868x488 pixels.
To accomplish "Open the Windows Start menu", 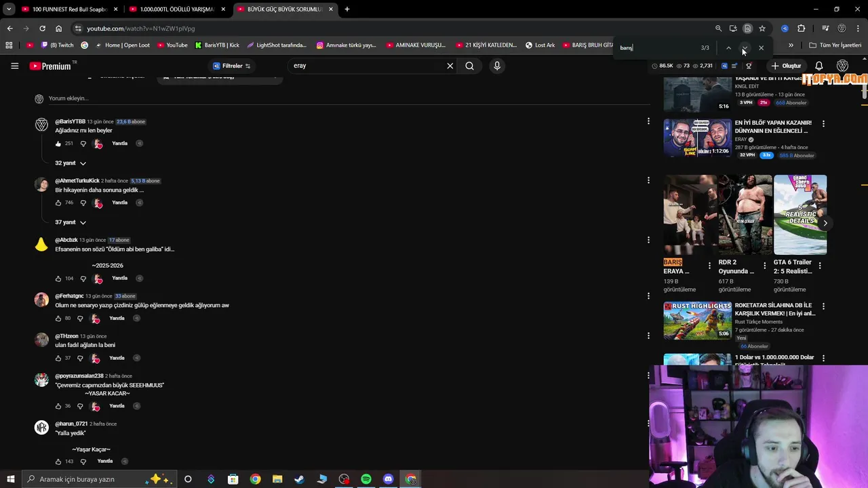I will (x=10, y=479).
